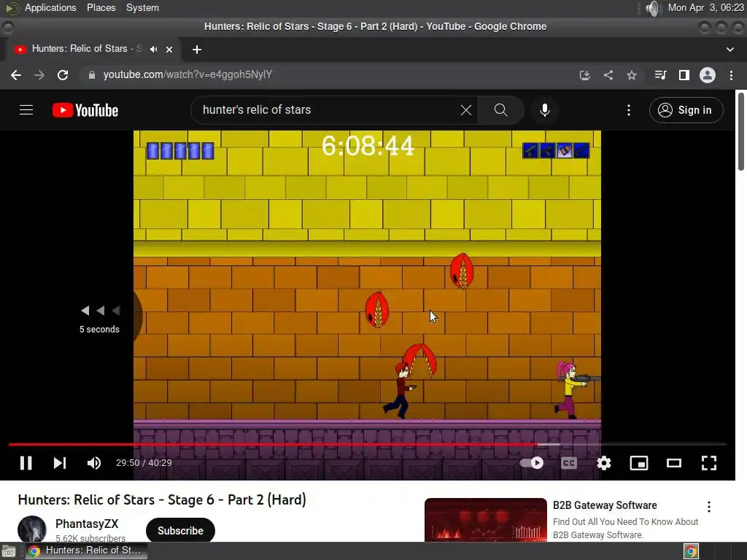The width and height of the screenshot is (747, 560).
Task: Go forward in browser history
Action: [39, 75]
